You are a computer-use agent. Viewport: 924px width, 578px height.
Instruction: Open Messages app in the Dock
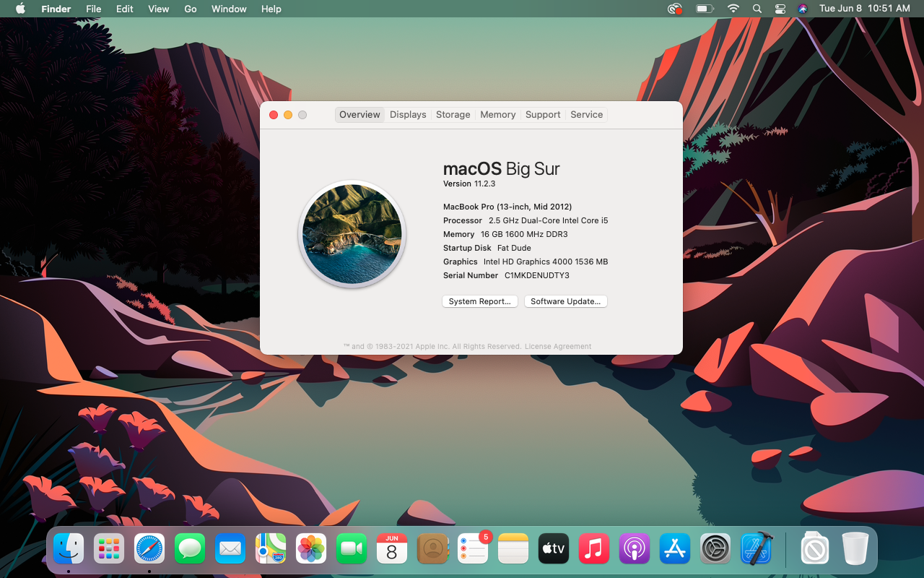click(x=190, y=549)
